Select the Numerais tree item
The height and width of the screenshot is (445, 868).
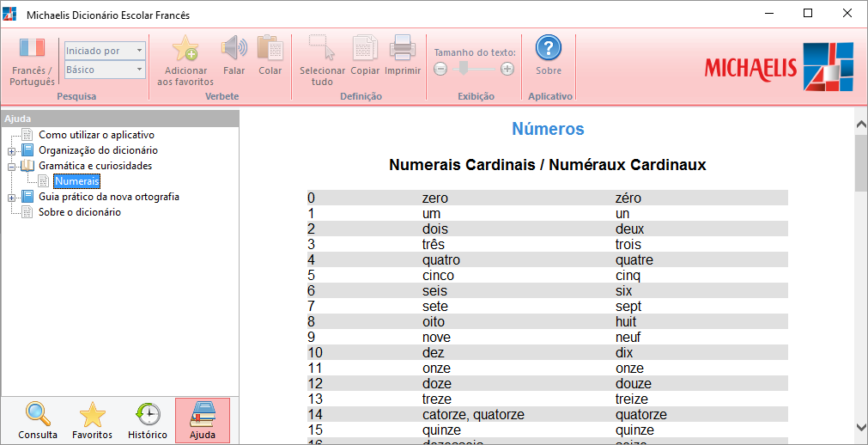(77, 181)
